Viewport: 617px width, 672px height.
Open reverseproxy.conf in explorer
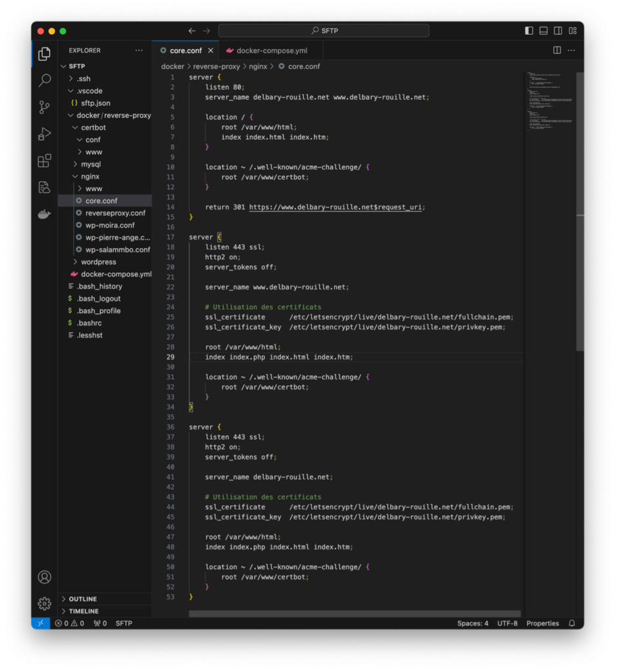(105, 213)
